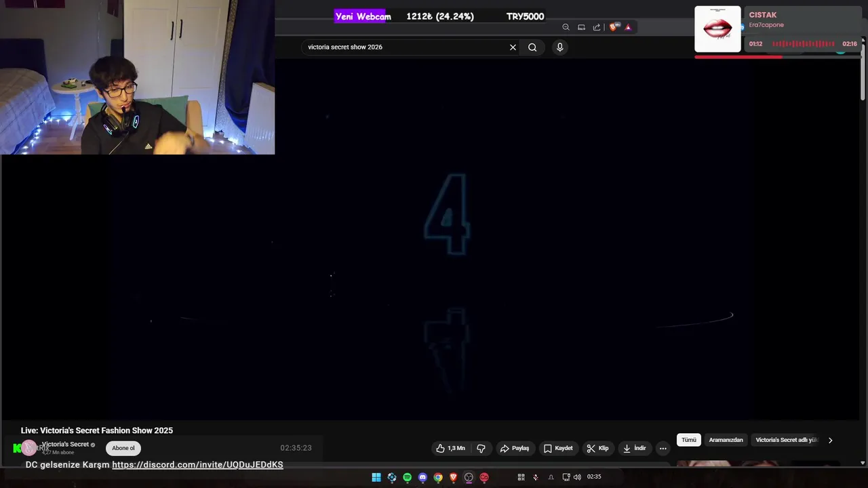This screenshot has height=488, width=868.
Task: Click the CISTAK song title
Action: click(x=763, y=15)
